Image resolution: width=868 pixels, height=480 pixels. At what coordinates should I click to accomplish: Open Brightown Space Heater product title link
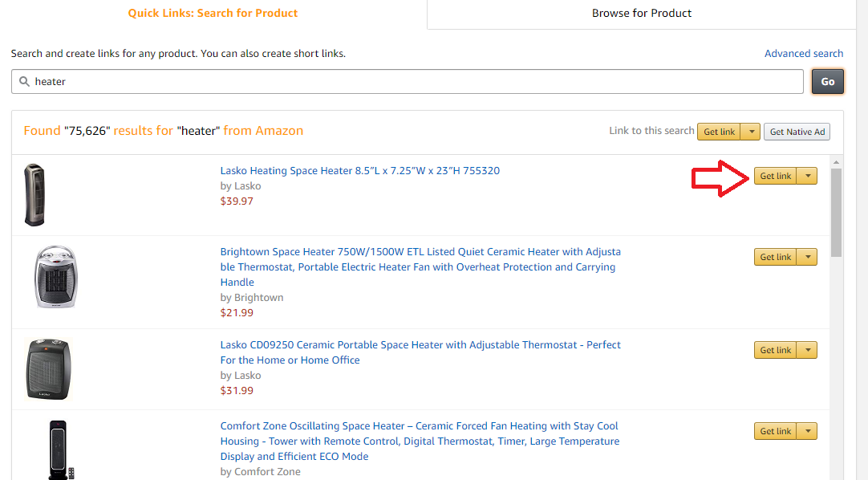[420, 266]
